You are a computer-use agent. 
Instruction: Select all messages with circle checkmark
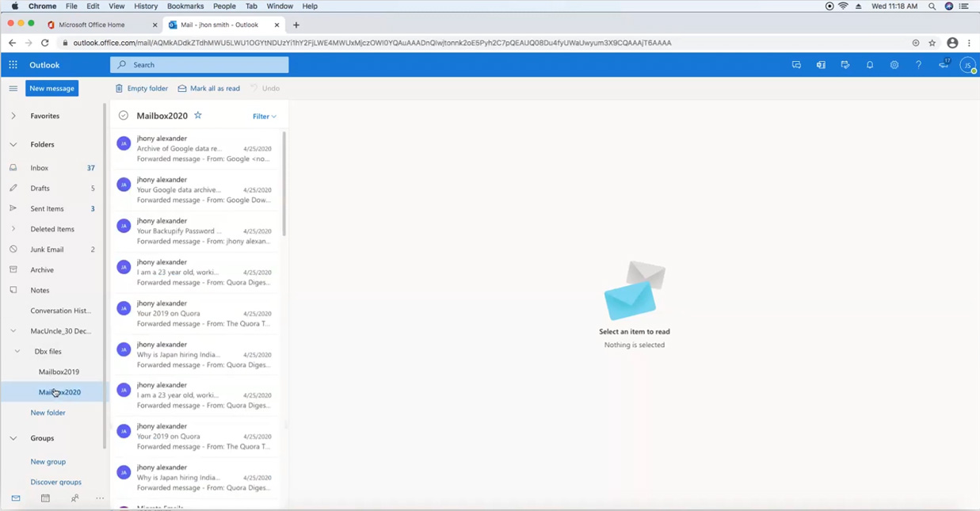(x=124, y=115)
